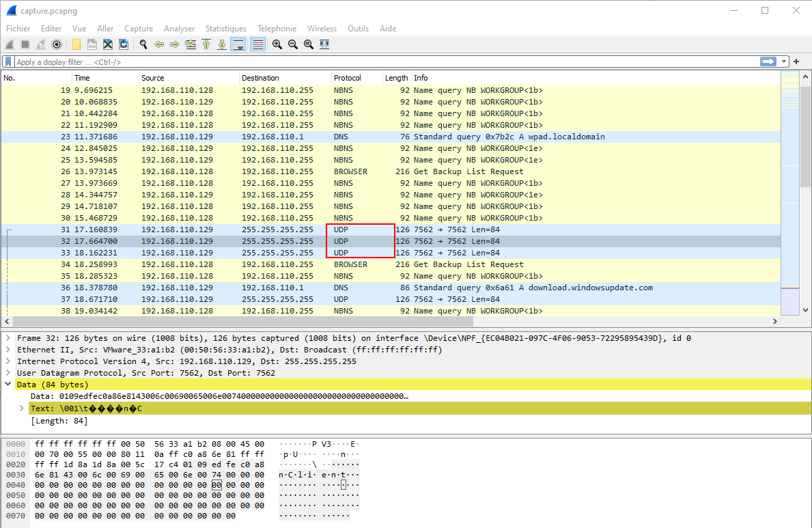Open the Wireless menu
Viewport: 812px width, 528px height.
[322, 29]
